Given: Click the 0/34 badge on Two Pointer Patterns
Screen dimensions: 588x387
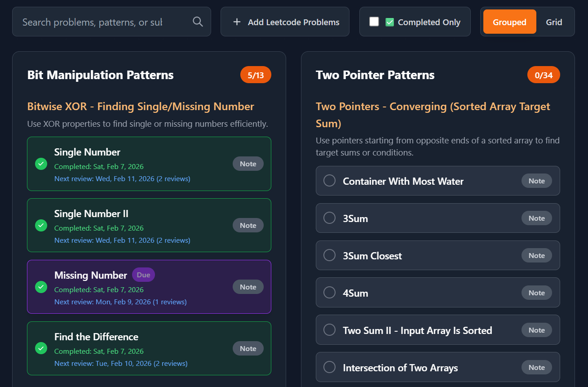Looking at the screenshot, I should pyautogui.click(x=544, y=75).
